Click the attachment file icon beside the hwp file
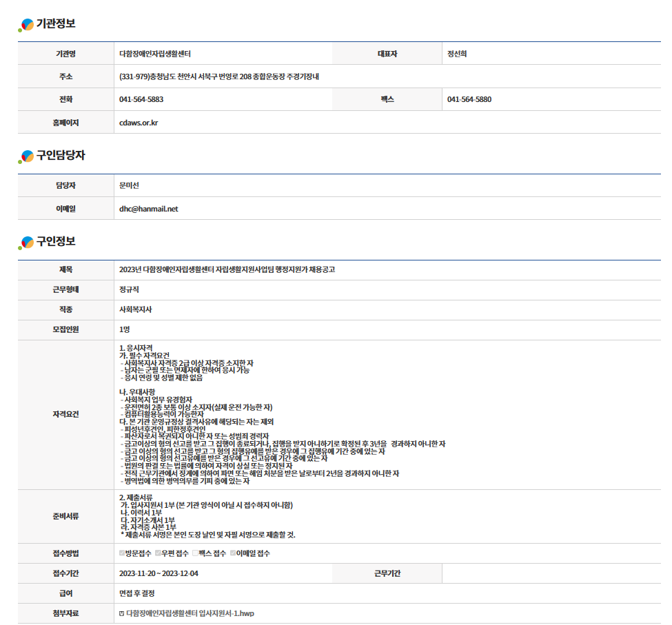Image resolution: width=672 pixels, height=625 pixels. 122,613
